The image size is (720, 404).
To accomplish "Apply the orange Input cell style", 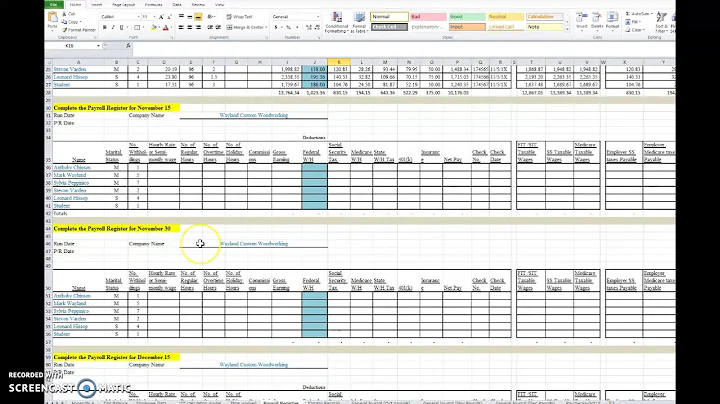I will [467, 27].
